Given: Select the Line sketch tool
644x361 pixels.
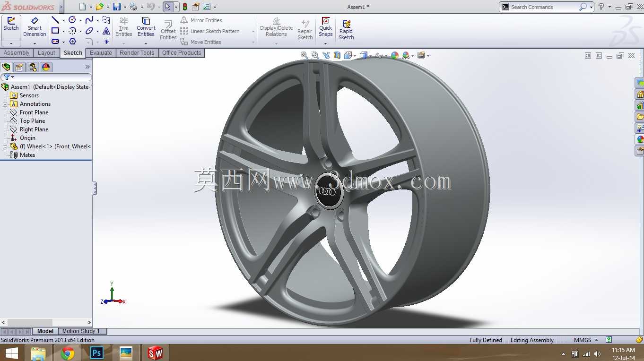Looking at the screenshot, I should tap(55, 20).
